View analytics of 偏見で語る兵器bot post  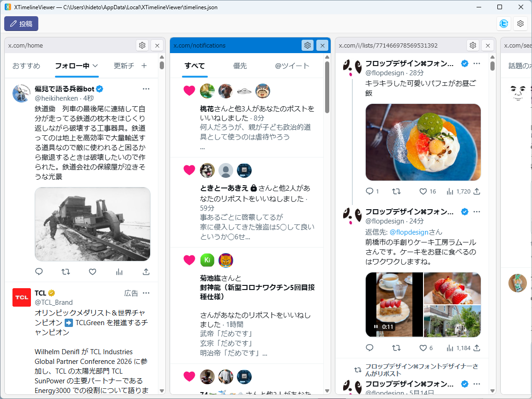[x=119, y=272]
